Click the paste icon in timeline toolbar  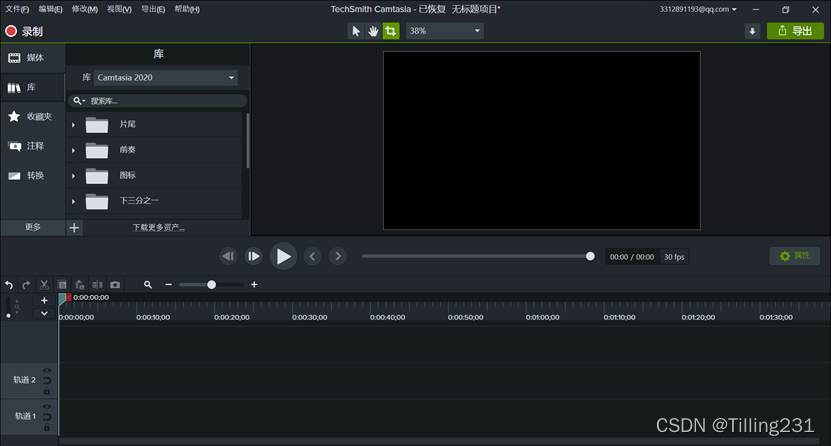pyautogui.click(x=79, y=285)
